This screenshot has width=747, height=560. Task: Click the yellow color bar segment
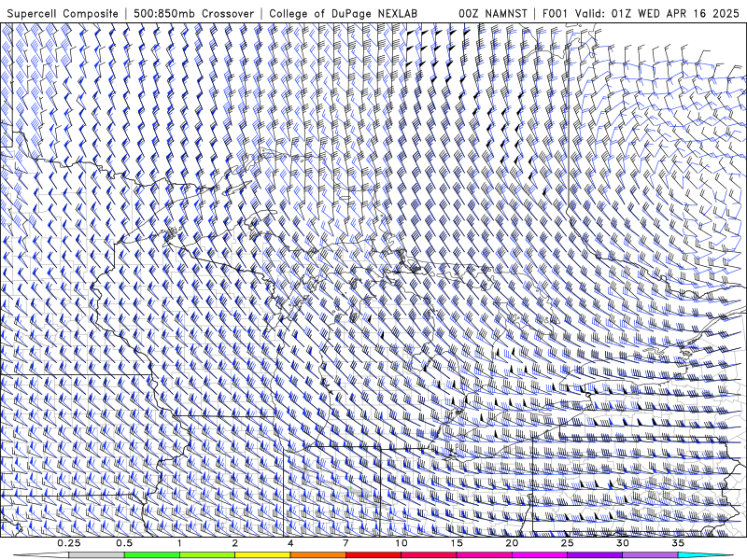(262, 555)
